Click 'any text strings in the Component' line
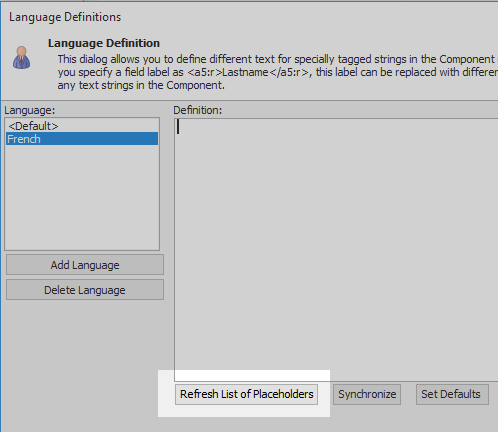This screenshot has width=498, height=432. (x=141, y=85)
